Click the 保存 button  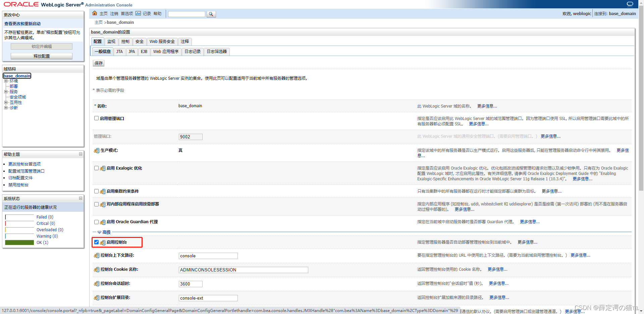(x=99, y=63)
